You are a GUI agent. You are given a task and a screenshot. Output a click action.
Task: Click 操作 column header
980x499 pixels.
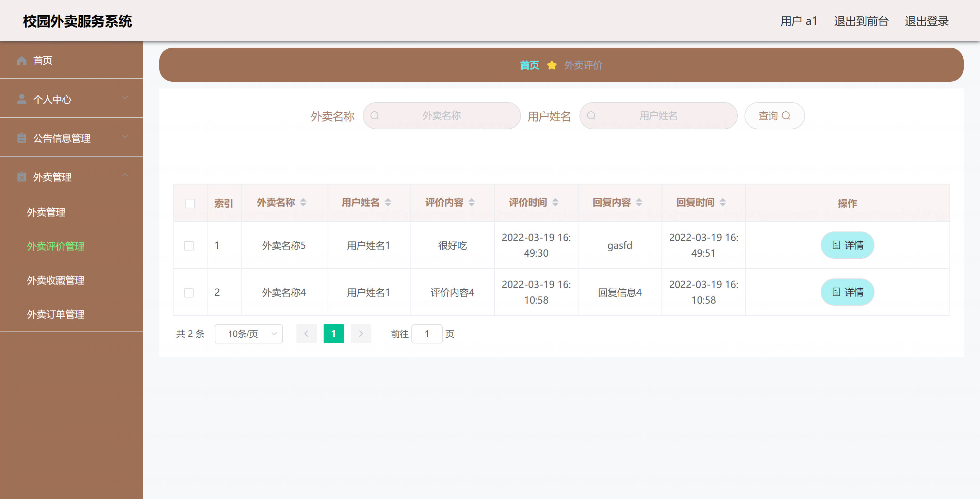pos(847,203)
